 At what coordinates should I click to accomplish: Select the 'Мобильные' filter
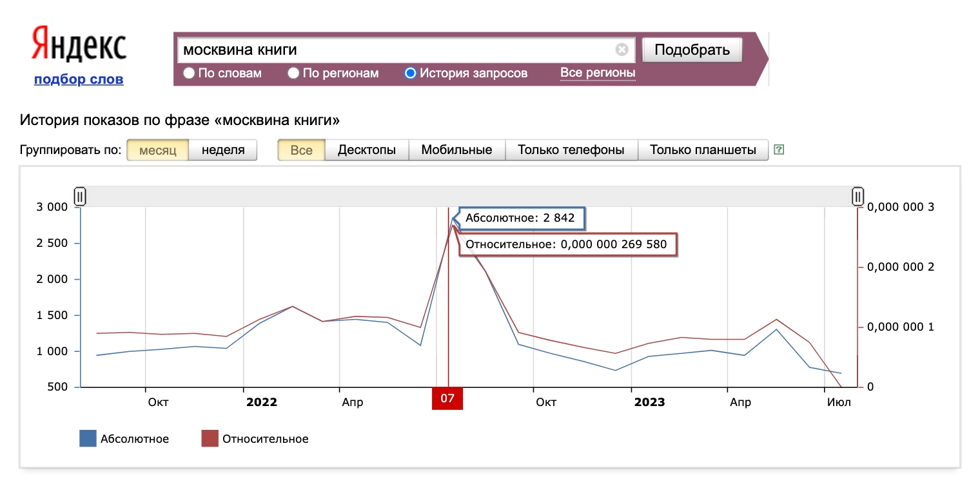pyautogui.click(x=457, y=150)
